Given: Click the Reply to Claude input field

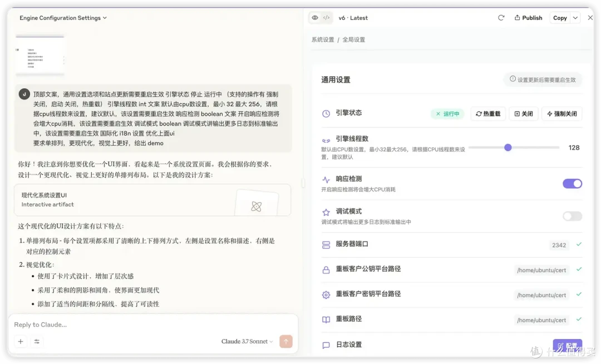Looking at the screenshot, I should pos(152,325).
